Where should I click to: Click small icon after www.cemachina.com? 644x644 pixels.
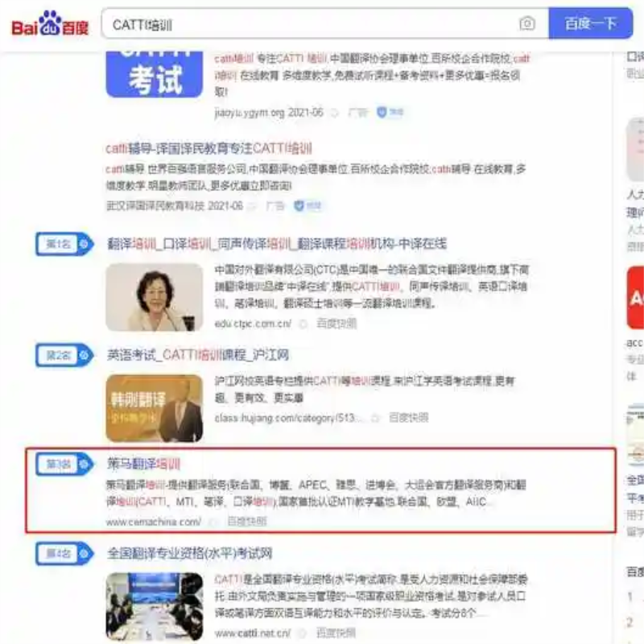click(213, 522)
